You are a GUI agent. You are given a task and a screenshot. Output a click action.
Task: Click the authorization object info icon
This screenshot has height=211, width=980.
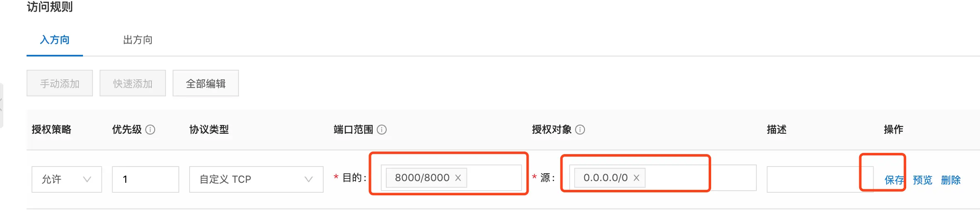click(x=580, y=130)
